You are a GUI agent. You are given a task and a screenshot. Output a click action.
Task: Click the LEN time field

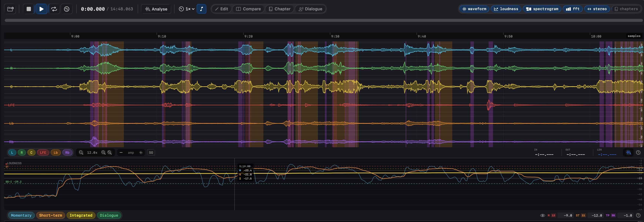pos(607,154)
